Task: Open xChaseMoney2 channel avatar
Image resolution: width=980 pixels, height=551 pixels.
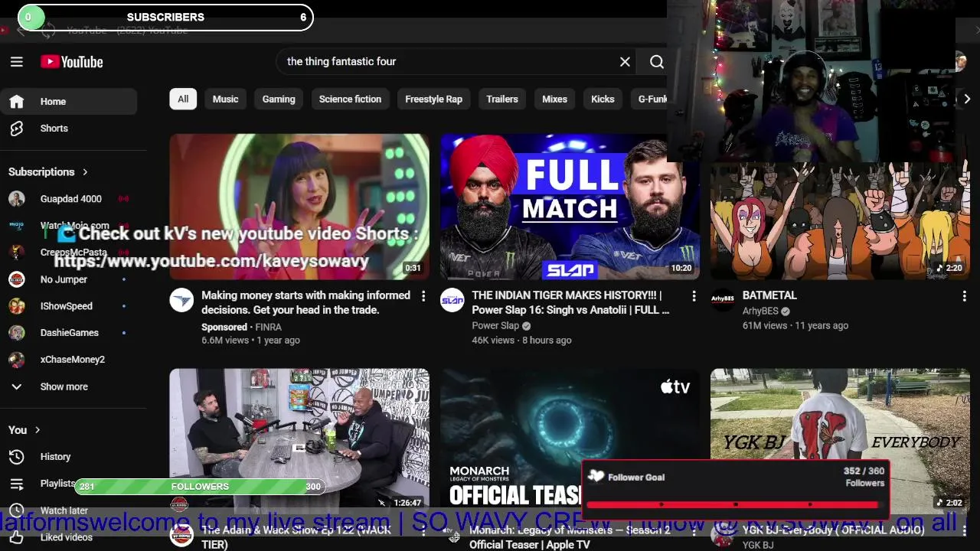Action: (17, 360)
